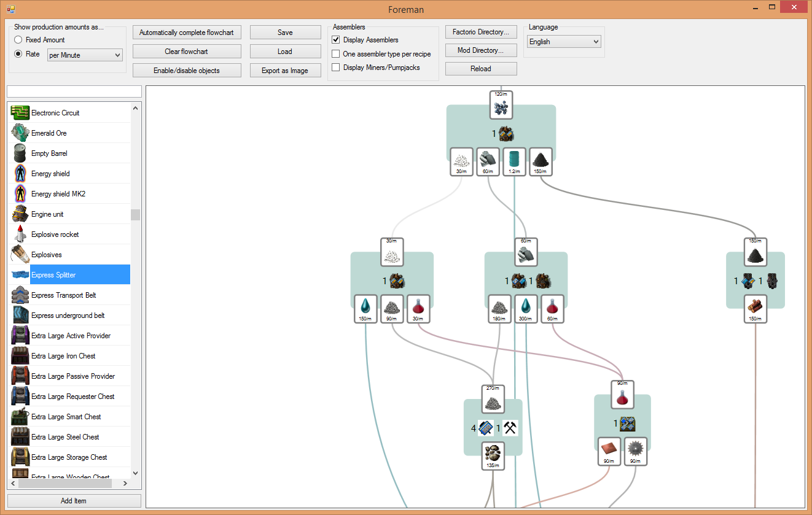
Task: Select the 90/m gear wheel input icon
Action: [636, 451]
